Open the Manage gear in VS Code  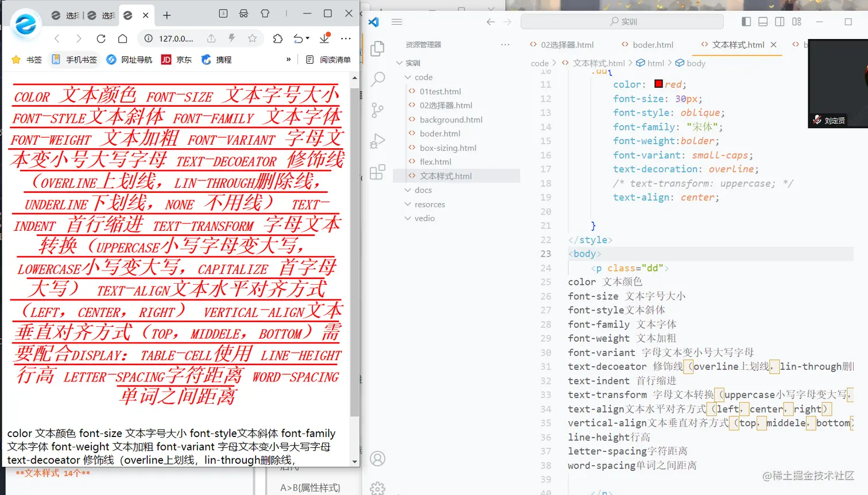pos(377,488)
